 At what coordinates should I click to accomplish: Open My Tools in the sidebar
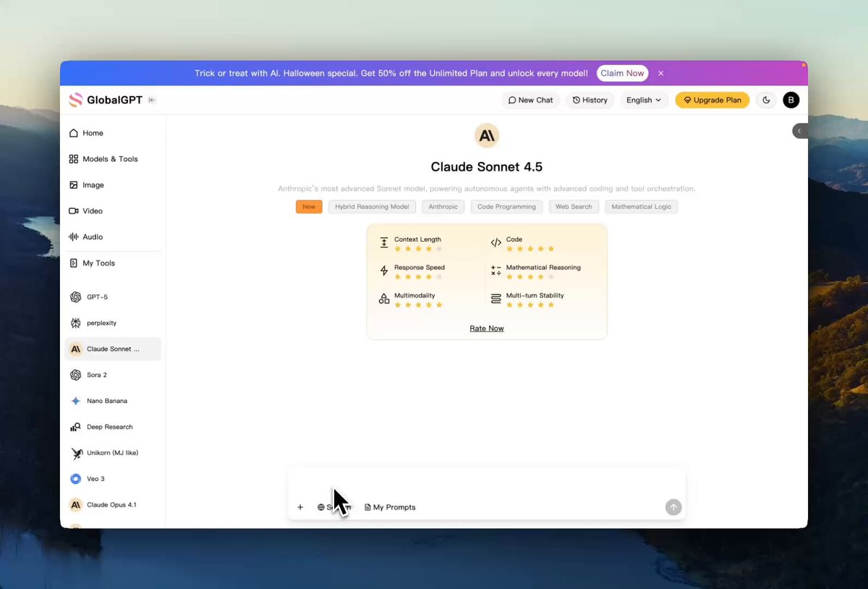pyautogui.click(x=113, y=263)
